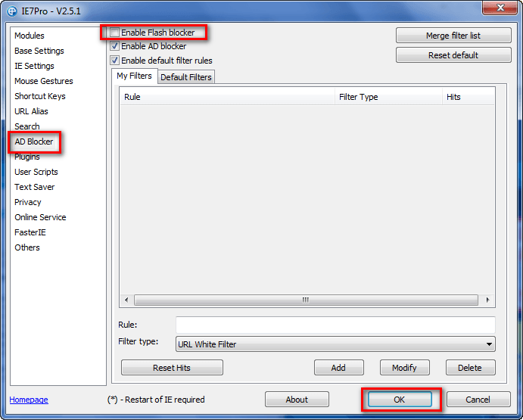Image resolution: width=523 pixels, height=420 pixels.
Task: Select AD Blocker in sidebar
Action: [x=34, y=142]
